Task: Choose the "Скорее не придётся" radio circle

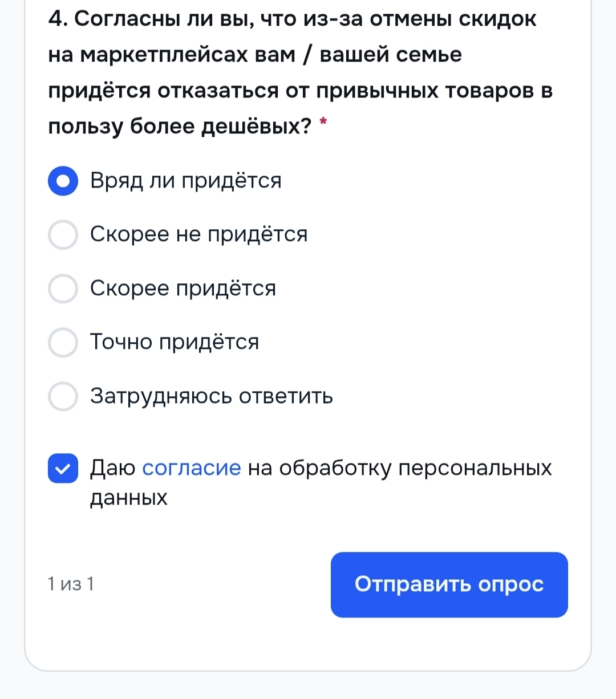Action: point(63,235)
